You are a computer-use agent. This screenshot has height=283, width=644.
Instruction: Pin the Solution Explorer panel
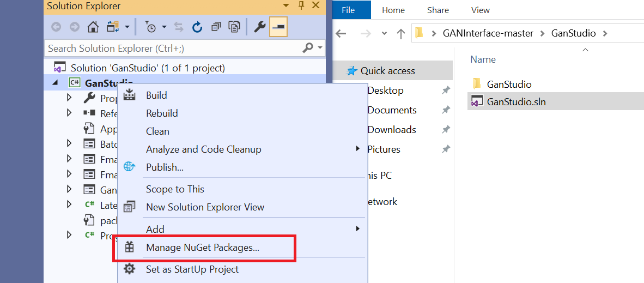[301, 5]
